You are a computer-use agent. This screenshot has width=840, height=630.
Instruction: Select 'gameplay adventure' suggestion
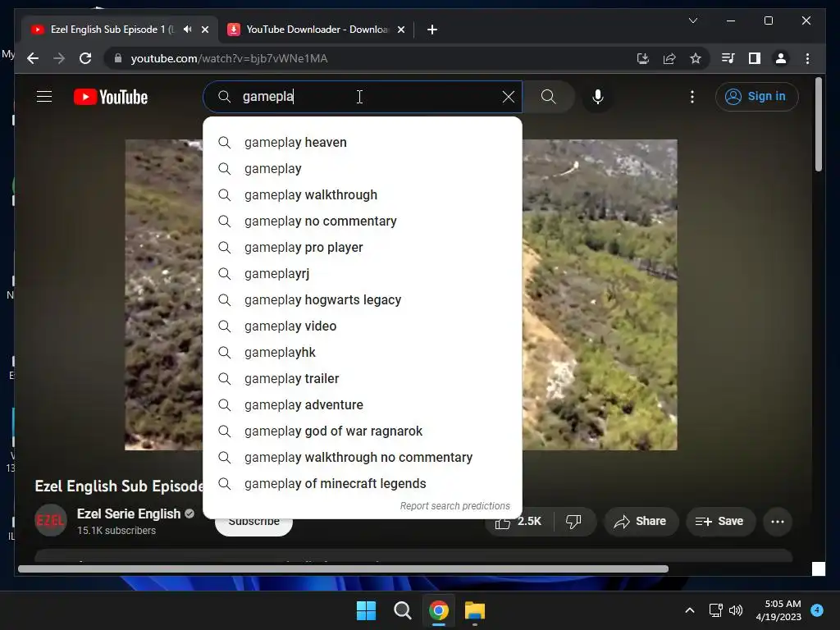tap(363, 405)
